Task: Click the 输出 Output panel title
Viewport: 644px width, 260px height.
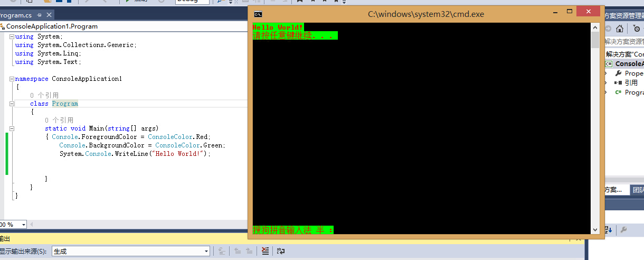Action: 5,239
